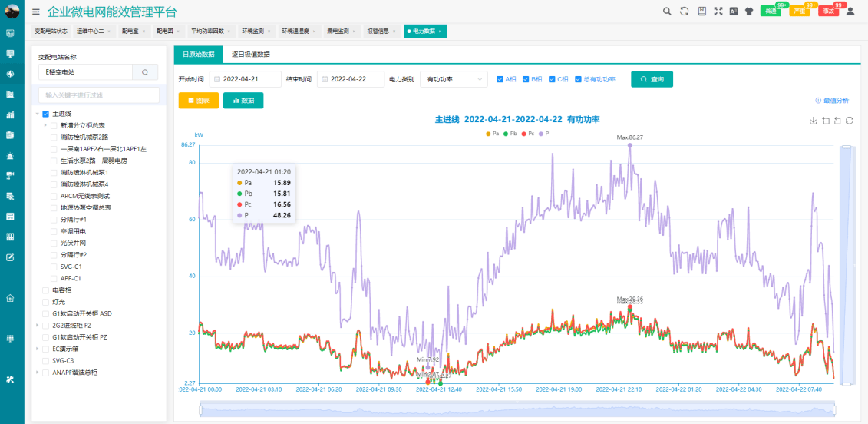868x424 pixels.
Task: Expand the 新增分立柜总表 tree node
Action: coord(46,125)
